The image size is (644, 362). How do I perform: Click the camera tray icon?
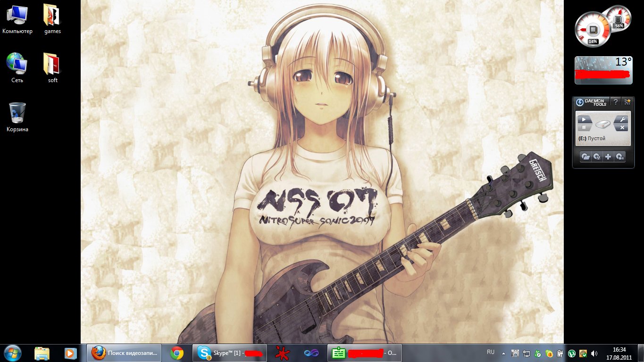coord(515,353)
